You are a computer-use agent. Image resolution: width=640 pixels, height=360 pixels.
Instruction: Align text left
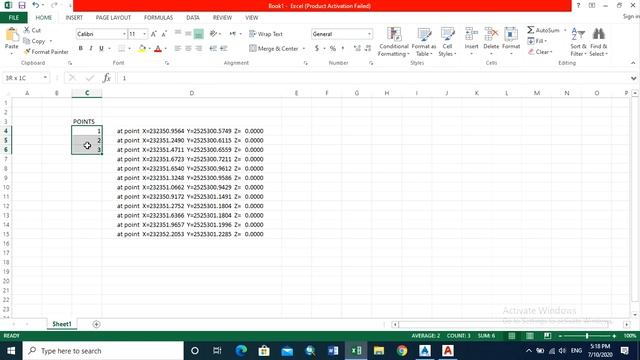click(178, 49)
